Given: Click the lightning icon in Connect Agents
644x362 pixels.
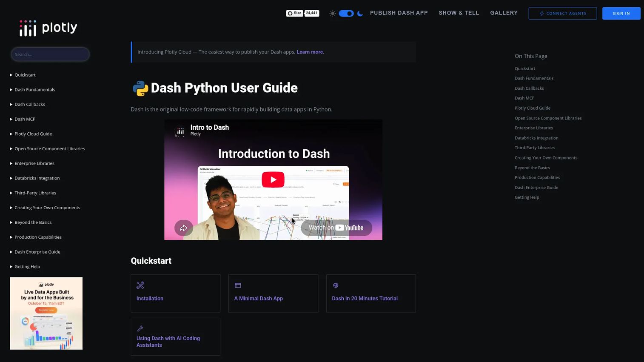Looking at the screenshot, I should [x=541, y=13].
